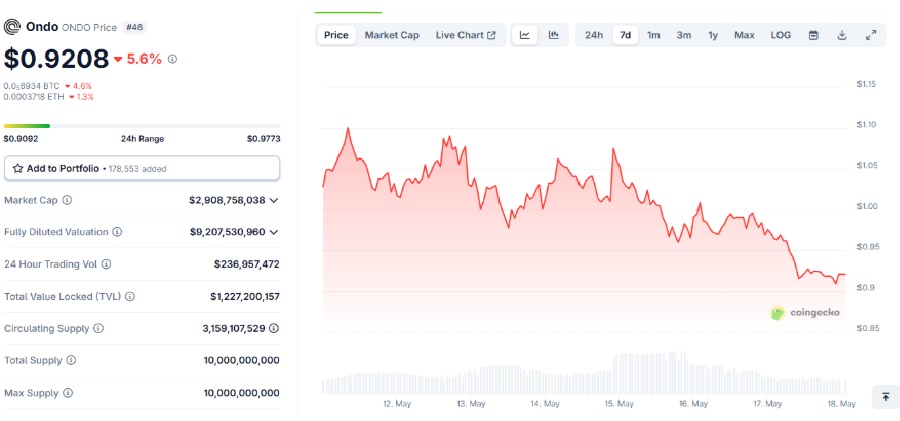Image resolution: width=900 pixels, height=421 pixels.
Task: Switch to candlestick chart icon
Action: click(553, 35)
